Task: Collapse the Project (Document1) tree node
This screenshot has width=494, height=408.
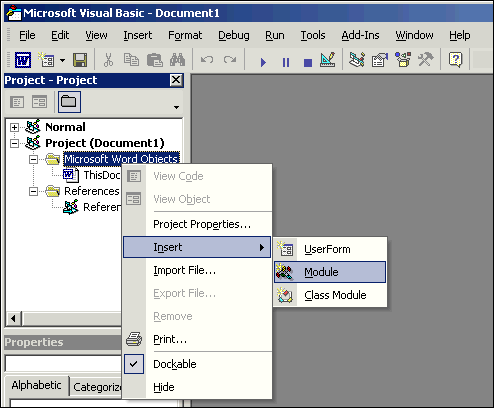Action: click(x=14, y=143)
